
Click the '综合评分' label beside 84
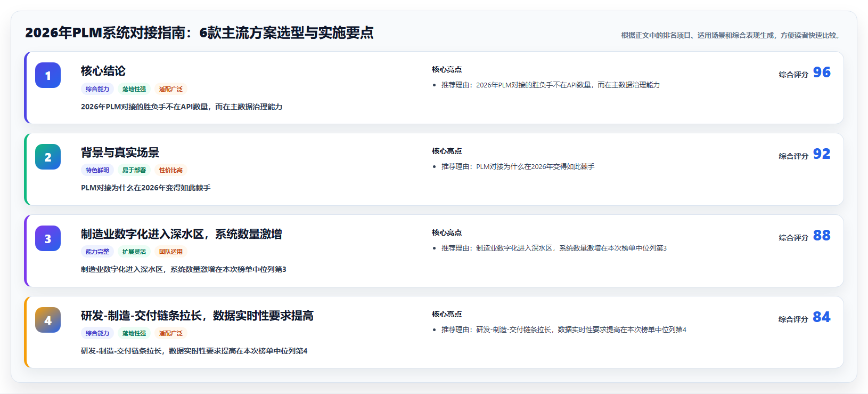tap(793, 319)
